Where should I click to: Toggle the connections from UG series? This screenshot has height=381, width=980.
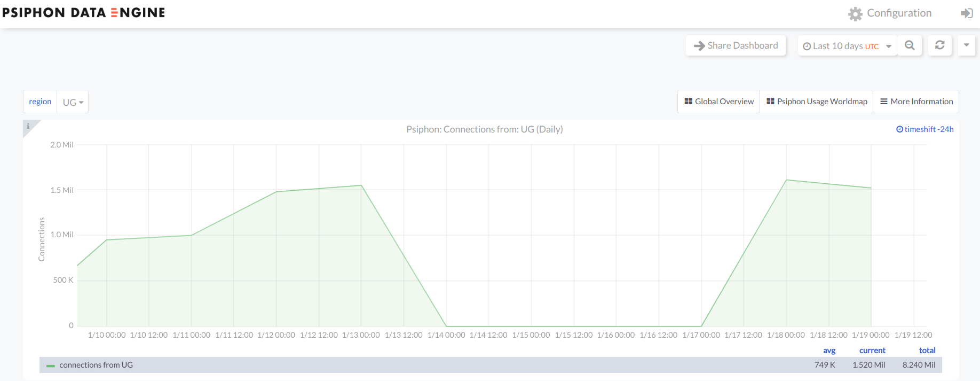point(96,365)
